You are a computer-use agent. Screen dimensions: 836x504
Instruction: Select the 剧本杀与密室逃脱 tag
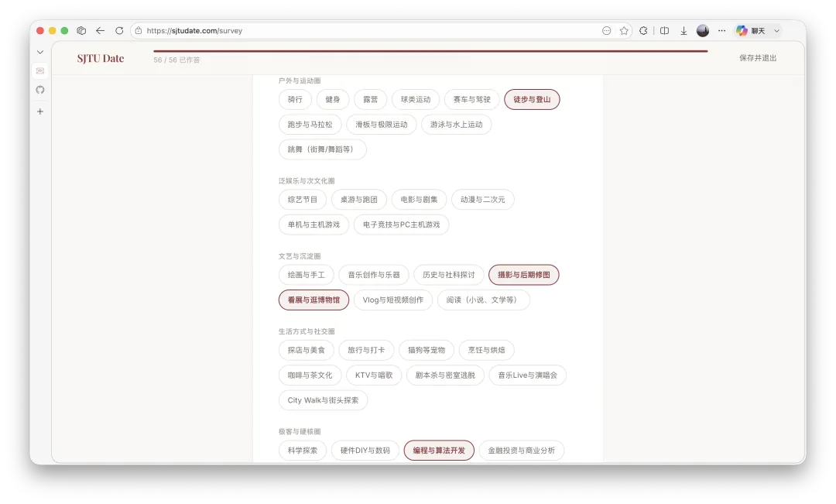coord(445,375)
